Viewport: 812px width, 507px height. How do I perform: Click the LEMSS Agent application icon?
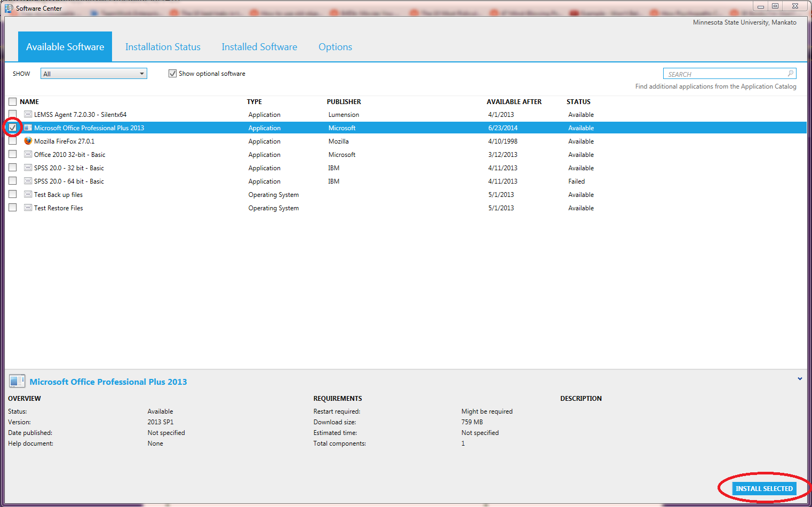(x=28, y=114)
